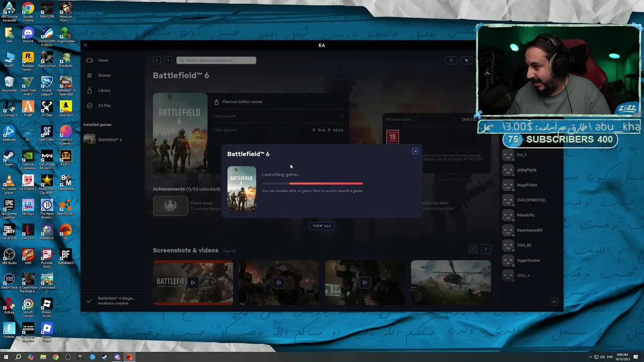This screenshot has height=362, width=644.
Task: Collapse the friends panel arrow icon
Action: point(554,302)
